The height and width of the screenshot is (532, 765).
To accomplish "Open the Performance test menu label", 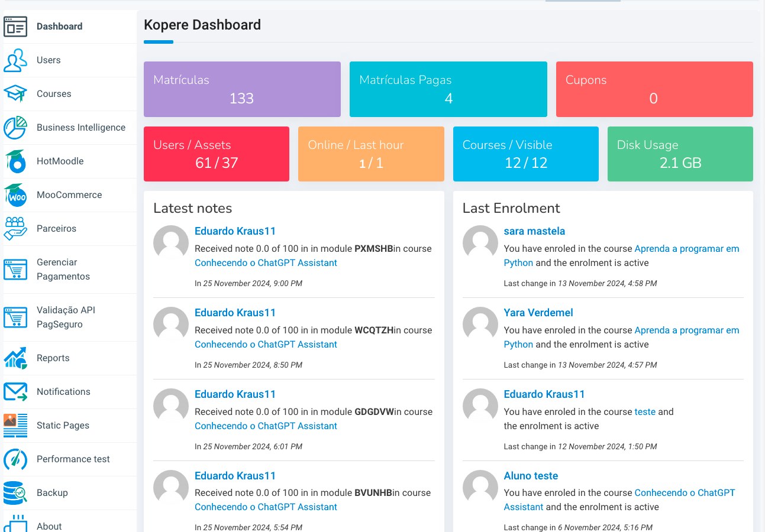I will pyautogui.click(x=73, y=459).
